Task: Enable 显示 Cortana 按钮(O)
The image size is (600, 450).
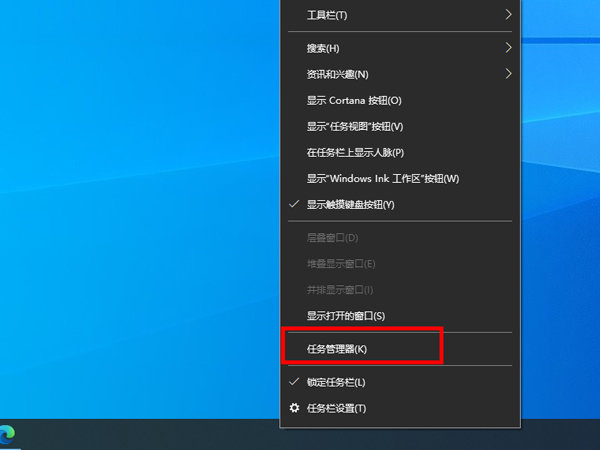Action: coord(354,100)
